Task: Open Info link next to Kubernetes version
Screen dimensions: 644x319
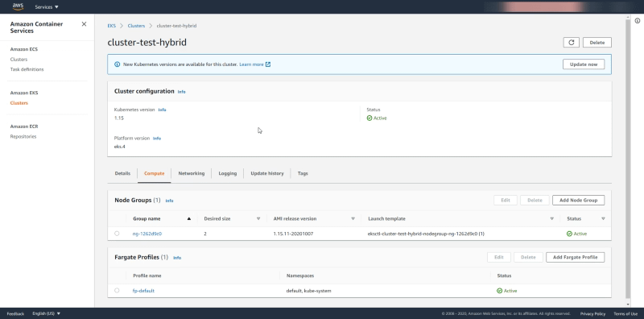Action: coord(162,110)
